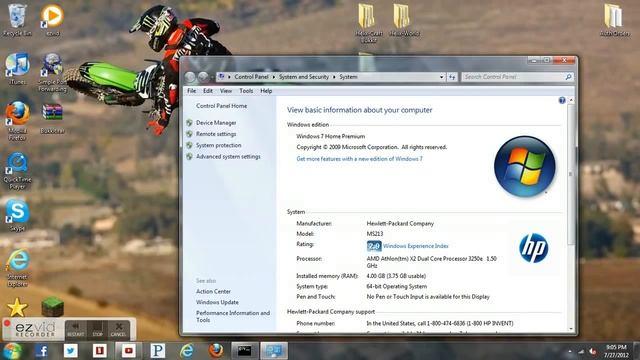The height and width of the screenshot is (360, 640).
Task: Open the Edit menu
Action: click(208, 91)
